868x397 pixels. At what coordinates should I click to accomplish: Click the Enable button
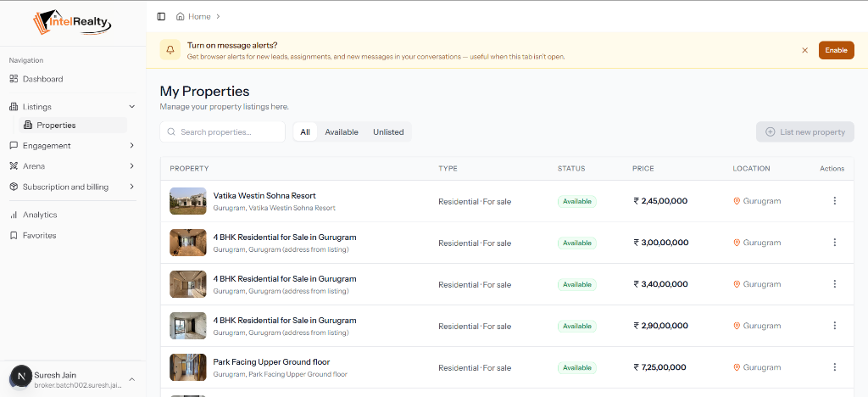(836, 50)
